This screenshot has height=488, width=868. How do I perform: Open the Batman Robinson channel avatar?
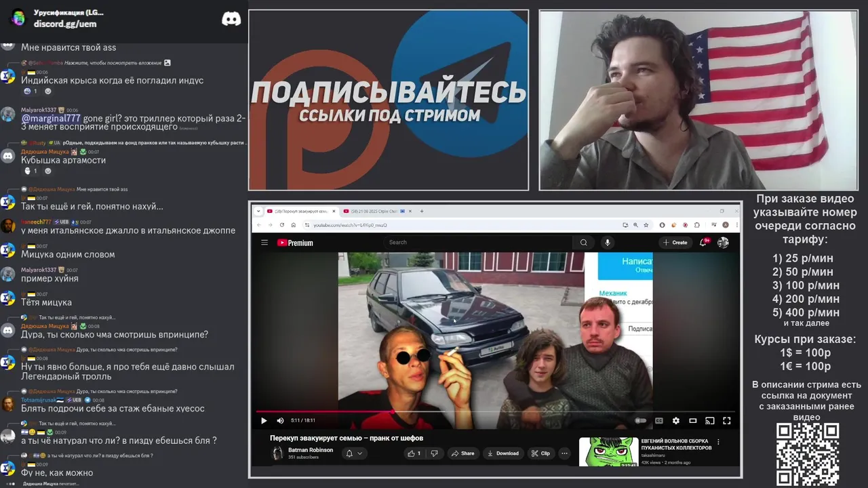tap(277, 453)
